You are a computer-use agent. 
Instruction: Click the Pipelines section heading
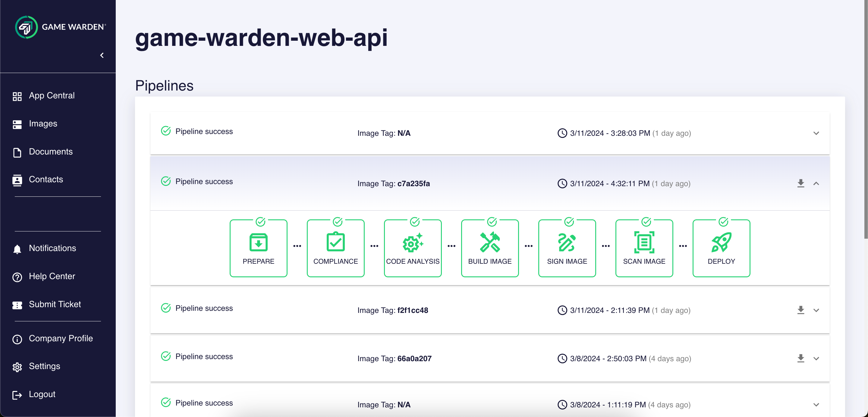(164, 85)
